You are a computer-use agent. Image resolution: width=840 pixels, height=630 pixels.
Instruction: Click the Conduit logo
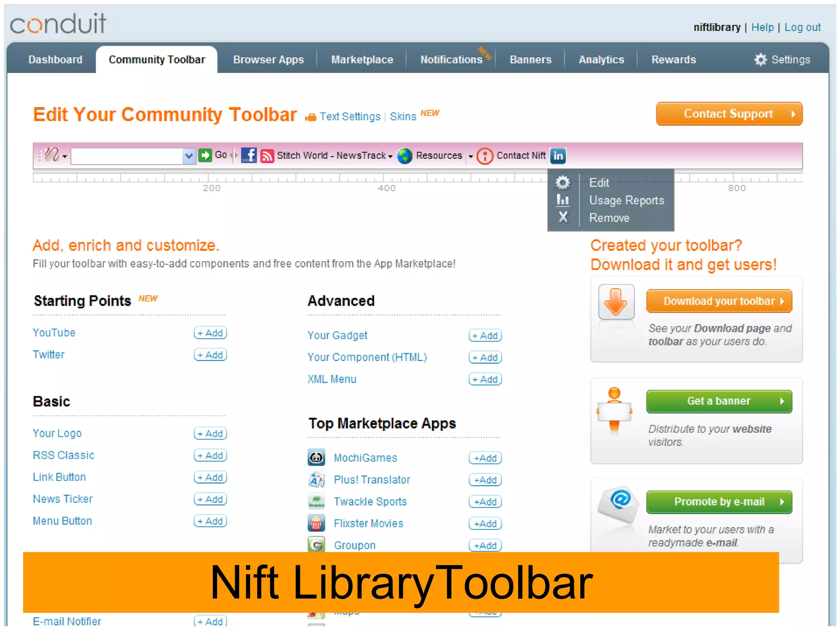pyautogui.click(x=58, y=23)
